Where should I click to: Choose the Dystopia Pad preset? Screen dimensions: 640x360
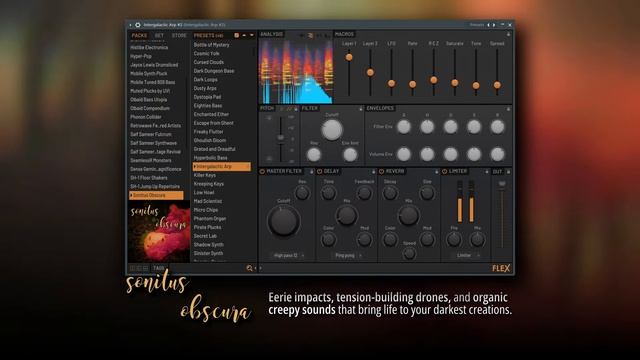(207, 97)
